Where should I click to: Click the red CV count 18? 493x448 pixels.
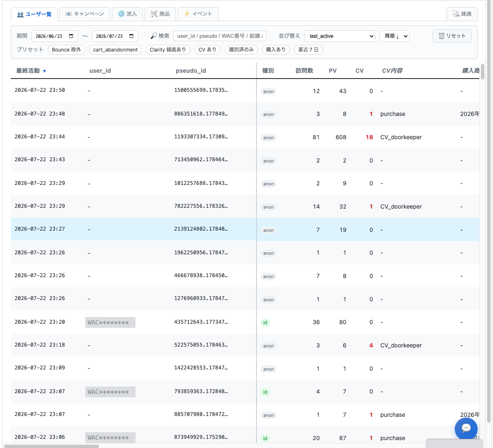(x=370, y=137)
